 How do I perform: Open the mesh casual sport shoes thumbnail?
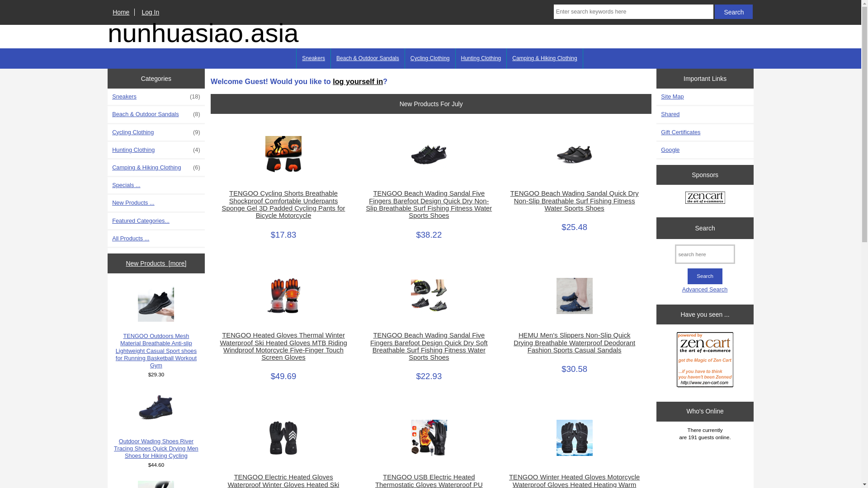click(x=156, y=304)
